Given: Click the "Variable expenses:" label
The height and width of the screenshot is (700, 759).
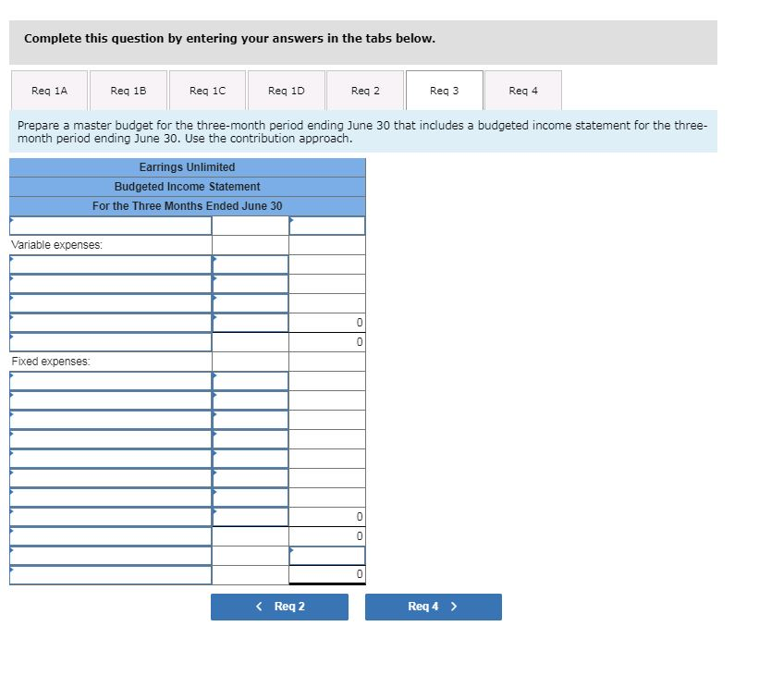Looking at the screenshot, I should (x=57, y=245).
